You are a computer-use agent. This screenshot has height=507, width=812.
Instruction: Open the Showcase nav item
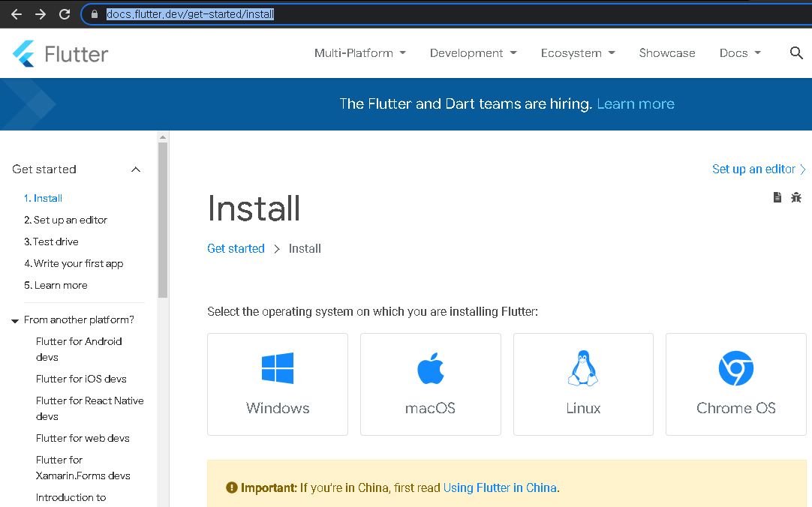(667, 52)
